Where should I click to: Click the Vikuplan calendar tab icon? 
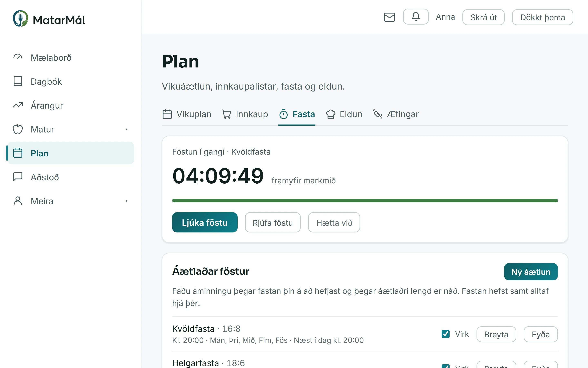(167, 114)
